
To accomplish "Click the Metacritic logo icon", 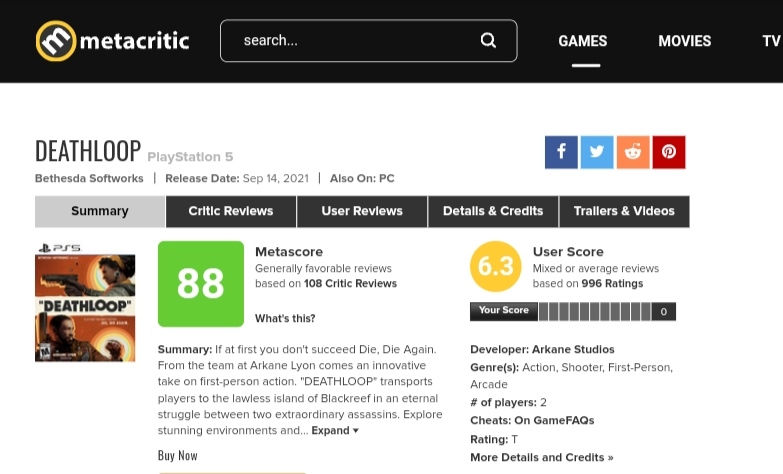I will pos(56,41).
